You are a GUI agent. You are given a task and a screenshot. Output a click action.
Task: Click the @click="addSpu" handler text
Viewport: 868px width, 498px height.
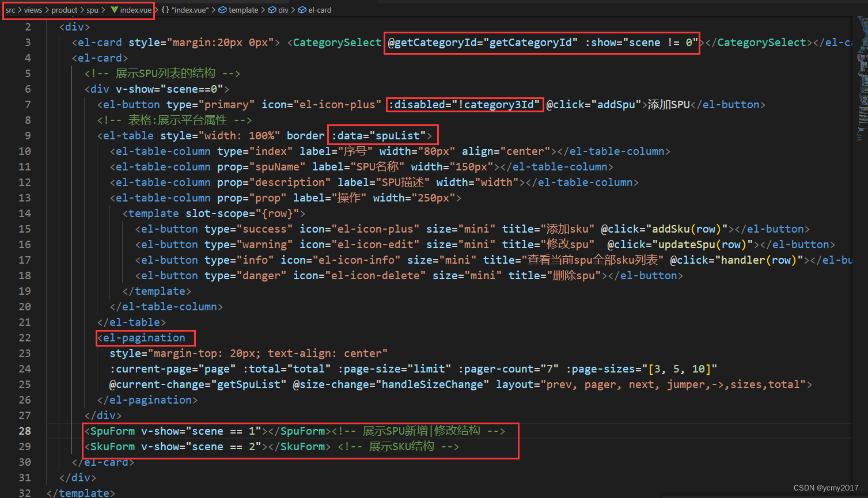coord(594,105)
